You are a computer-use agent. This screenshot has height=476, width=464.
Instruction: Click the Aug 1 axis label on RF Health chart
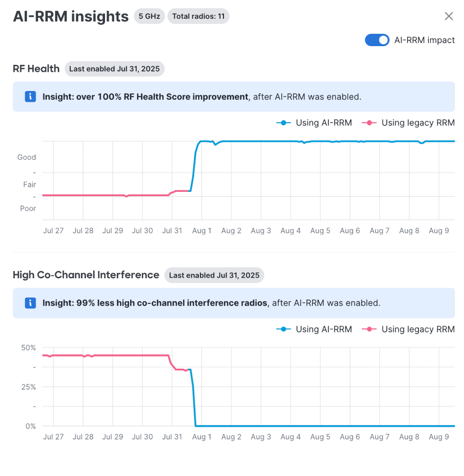coord(201,230)
